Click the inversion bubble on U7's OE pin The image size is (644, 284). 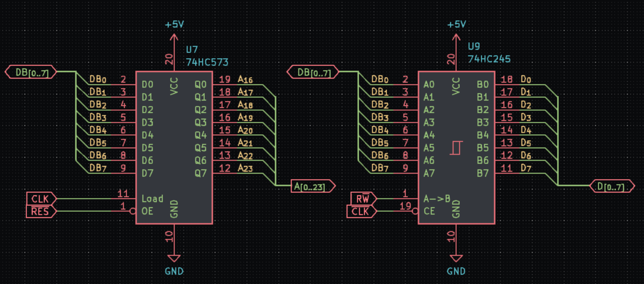[133, 211]
